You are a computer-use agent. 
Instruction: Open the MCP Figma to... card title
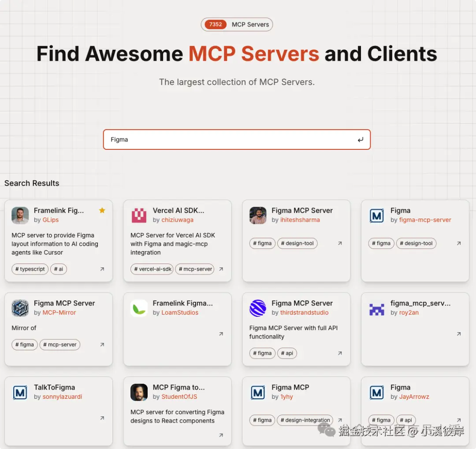(179, 387)
